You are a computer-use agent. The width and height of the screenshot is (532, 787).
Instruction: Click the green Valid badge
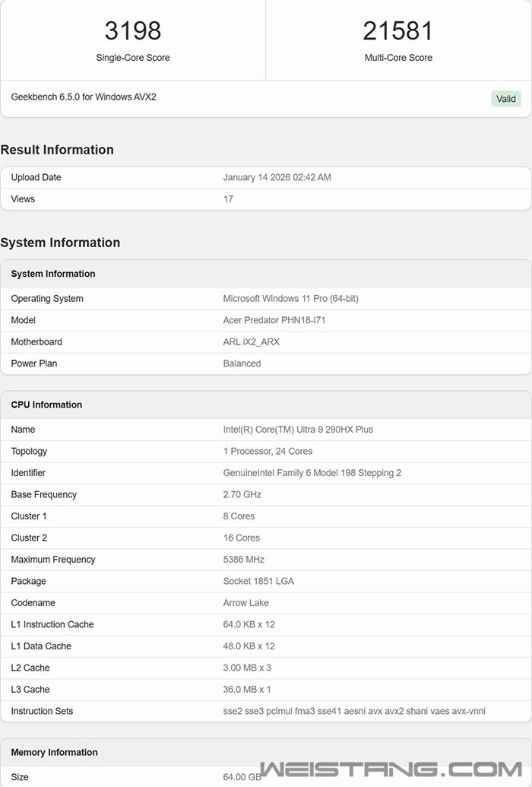(505, 99)
